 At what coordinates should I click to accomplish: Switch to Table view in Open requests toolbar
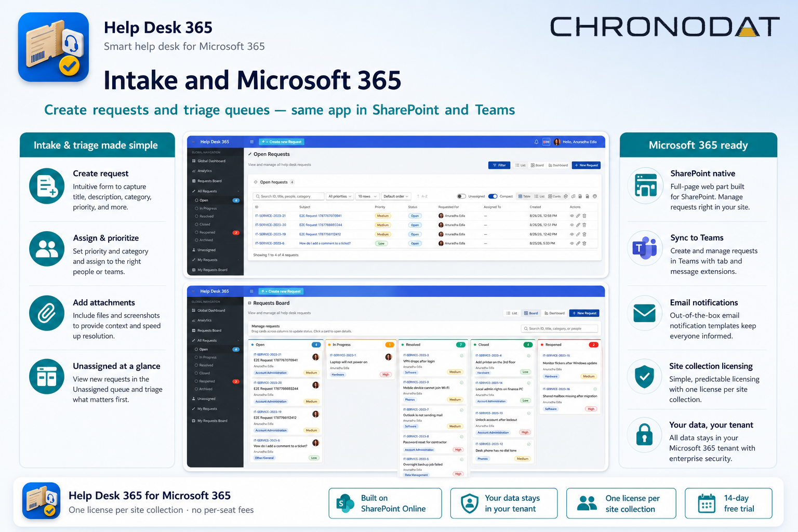click(525, 196)
